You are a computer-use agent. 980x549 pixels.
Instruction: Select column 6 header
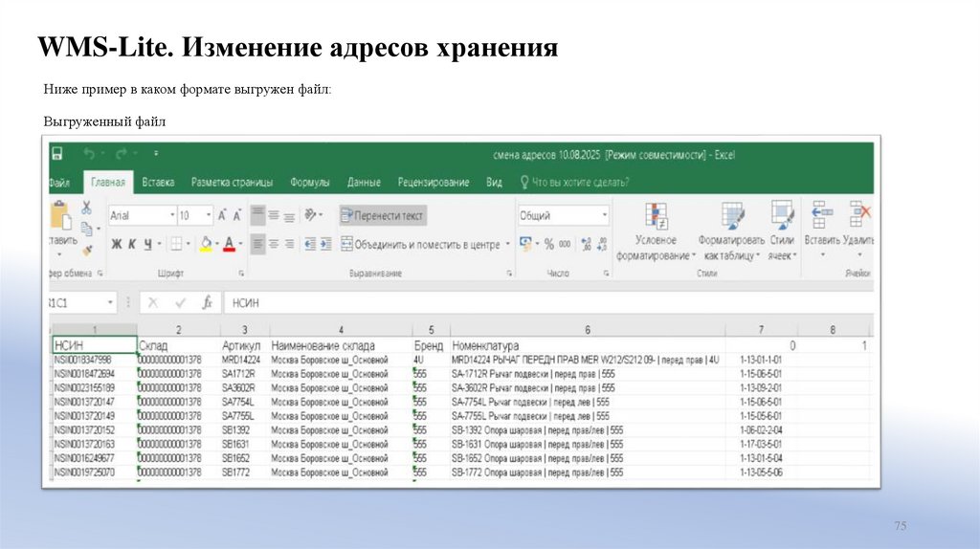tap(588, 330)
